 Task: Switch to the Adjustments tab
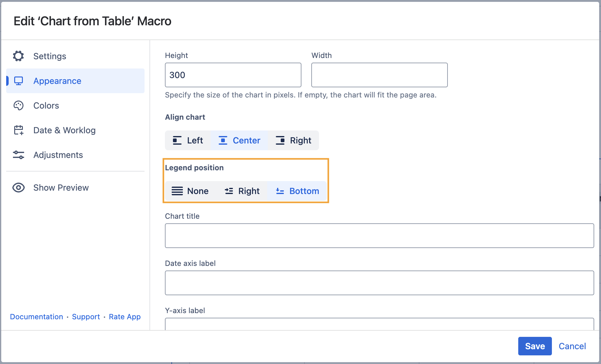(x=58, y=155)
